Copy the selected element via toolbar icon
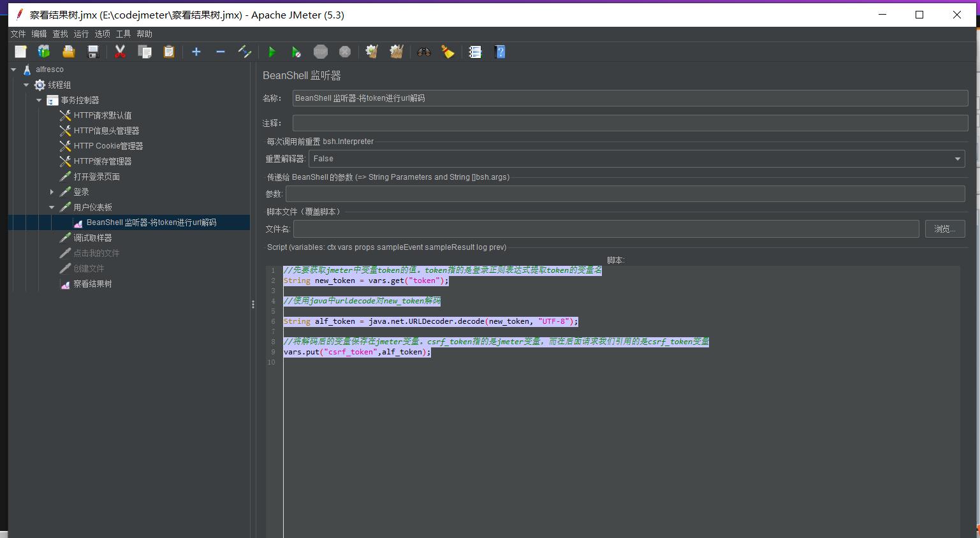This screenshot has width=980, height=538. click(145, 52)
